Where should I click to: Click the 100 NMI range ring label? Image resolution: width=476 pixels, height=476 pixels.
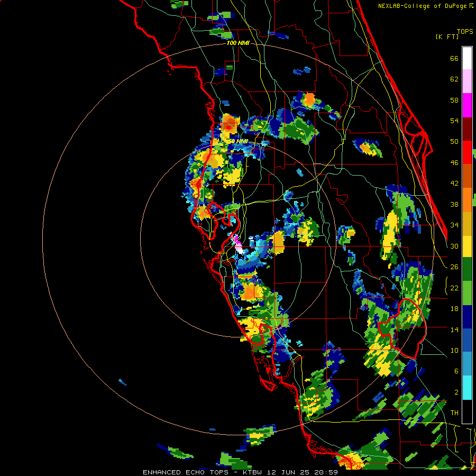[x=238, y=43]
